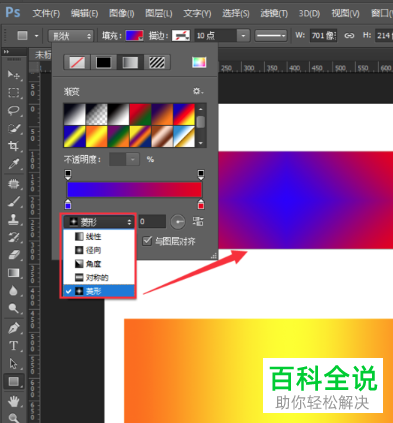
Task: Select the Horizontal Type tool
Action: [x=13, y=346]
